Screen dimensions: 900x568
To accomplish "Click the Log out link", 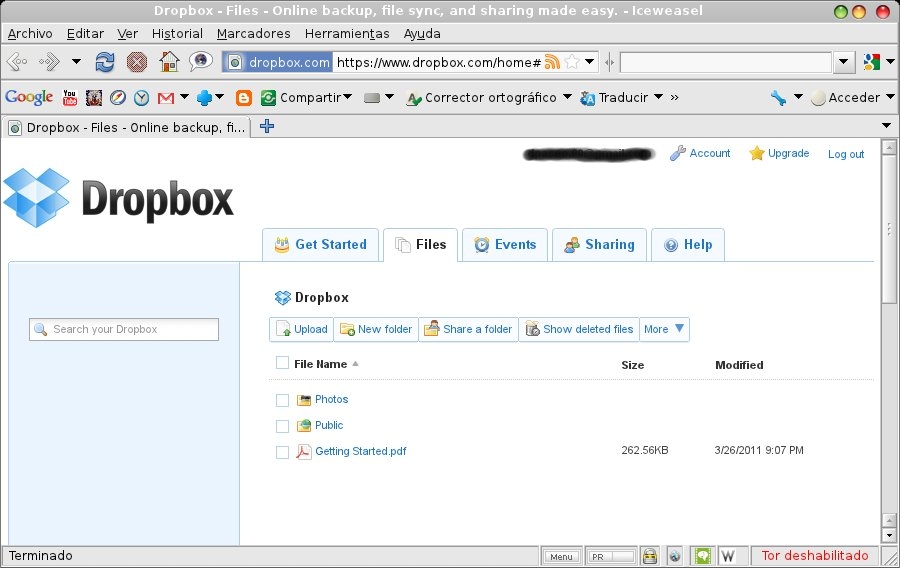I will (x=846, y=154).
